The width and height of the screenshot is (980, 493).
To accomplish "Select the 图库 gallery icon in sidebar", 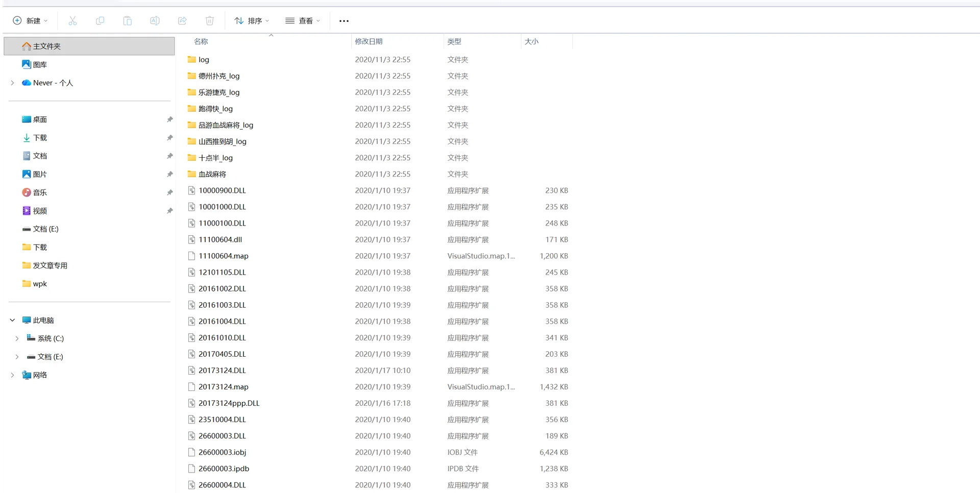I will coord(27,64).
